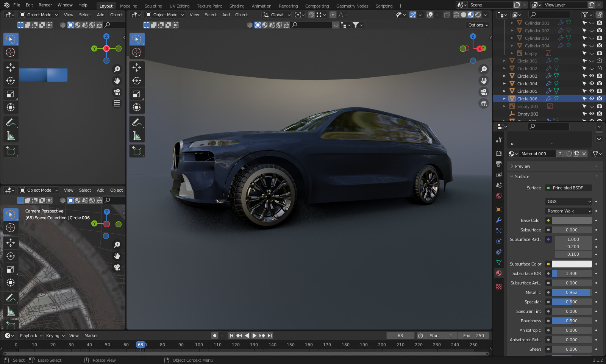The image size is (606, 364).
Task: Select the Transform tool in main viewport
Action: 137,107
